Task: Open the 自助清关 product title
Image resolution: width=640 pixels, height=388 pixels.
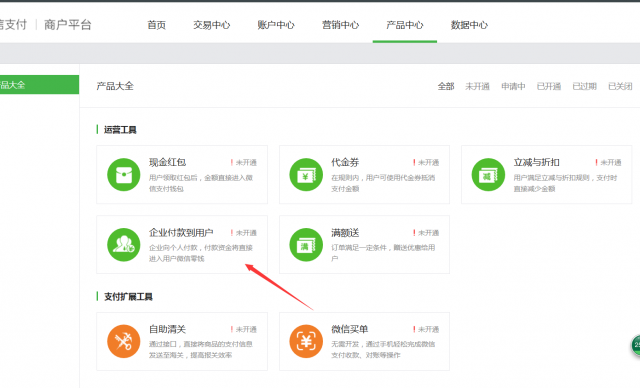Action: pos(167,329)
